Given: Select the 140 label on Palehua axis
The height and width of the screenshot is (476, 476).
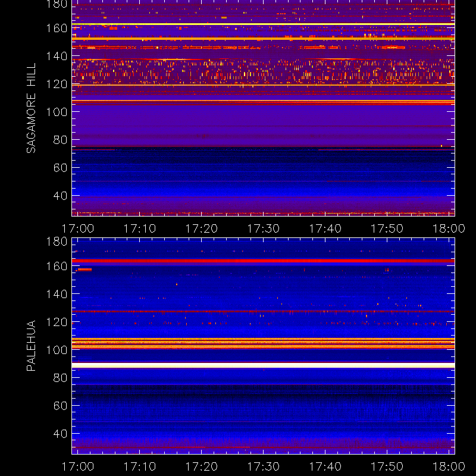Looking at the screenshot, I should [57, 294].
